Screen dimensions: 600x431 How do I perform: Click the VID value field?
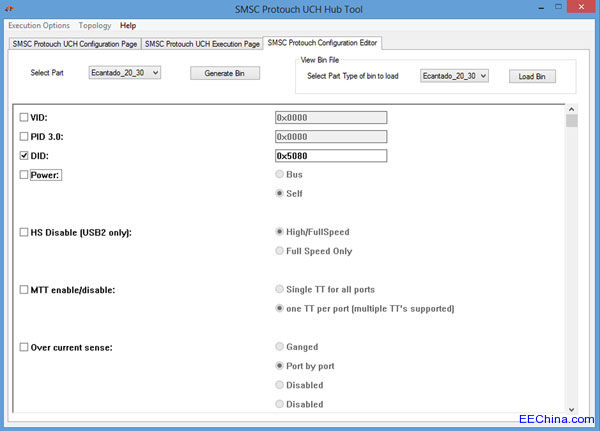tap(331, 118)
